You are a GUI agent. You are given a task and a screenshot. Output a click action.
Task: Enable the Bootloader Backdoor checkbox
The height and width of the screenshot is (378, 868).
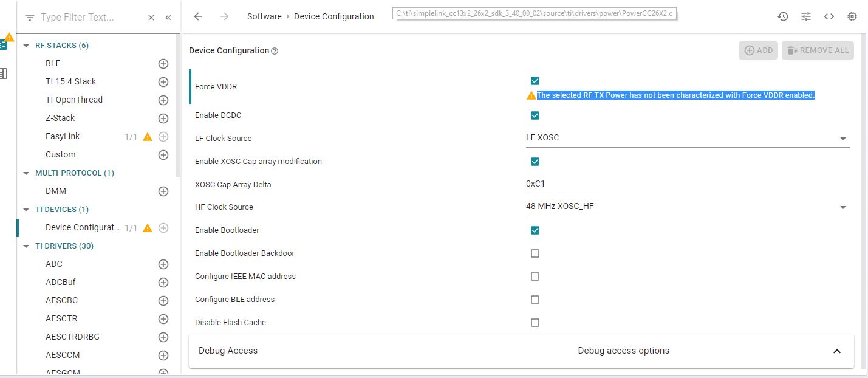(x=535, y=253)
